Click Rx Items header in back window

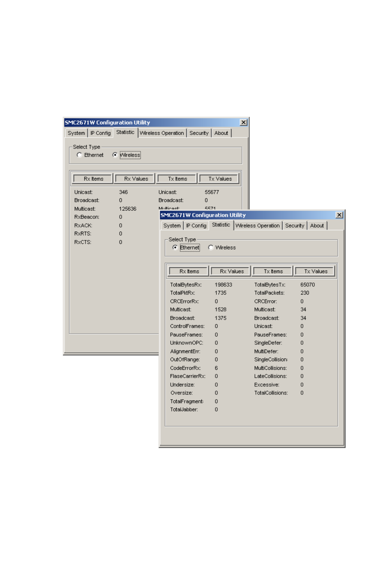click(93, 179)
